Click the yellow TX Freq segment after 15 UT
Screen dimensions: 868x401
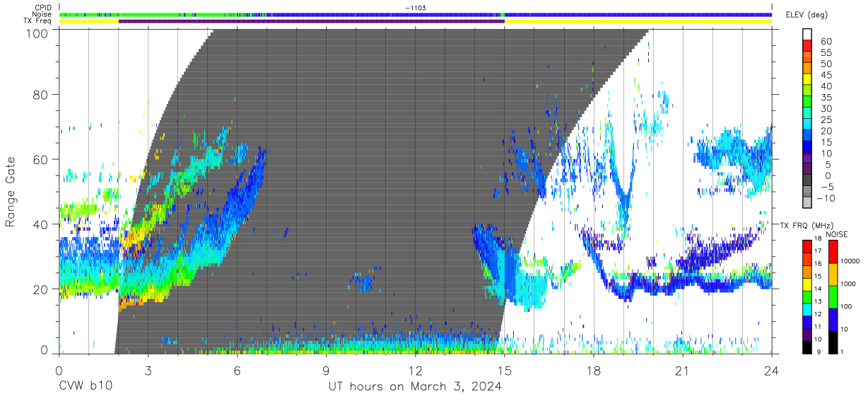638,21
